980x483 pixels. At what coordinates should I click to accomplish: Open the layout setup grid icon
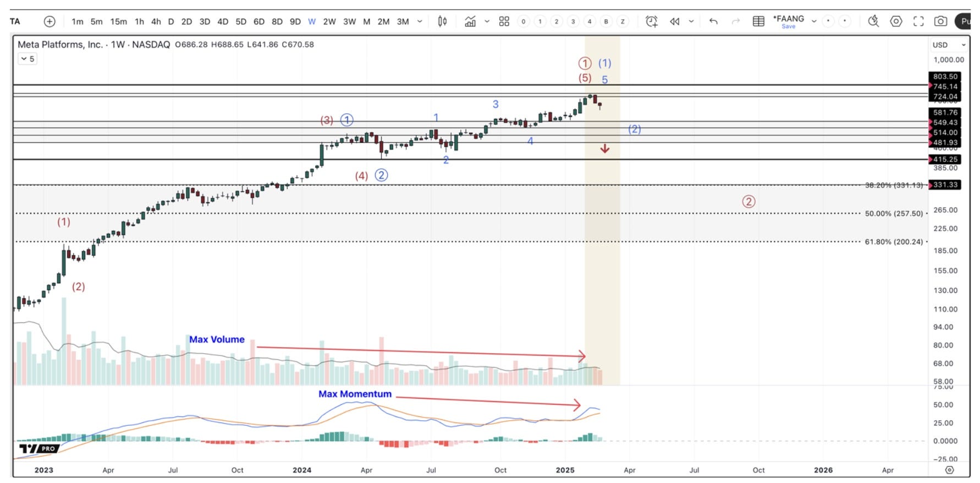504,21
